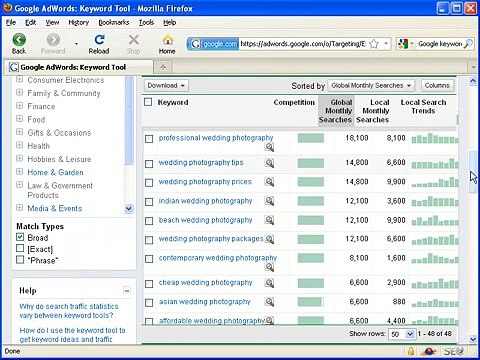Expand the Finance category

tap(20, 106)
